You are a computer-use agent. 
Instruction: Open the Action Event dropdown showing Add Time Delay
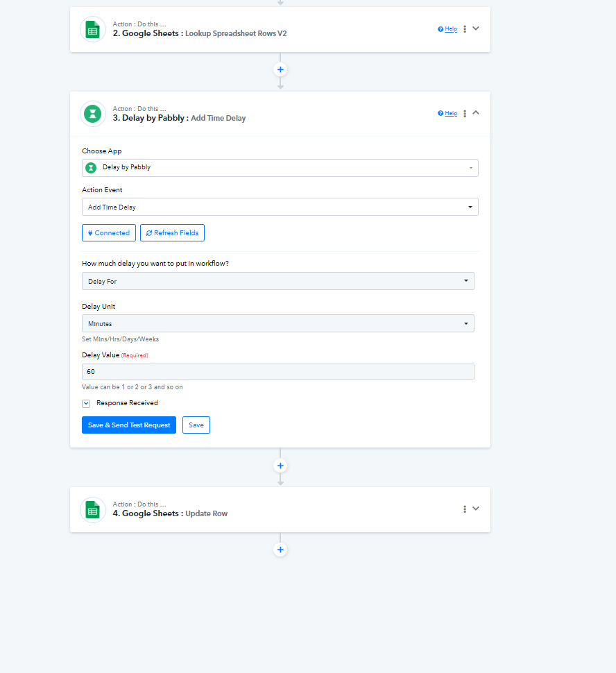280,207
